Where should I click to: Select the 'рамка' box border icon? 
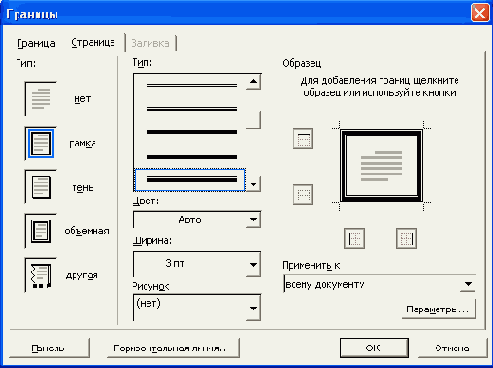tap(41, 143)
